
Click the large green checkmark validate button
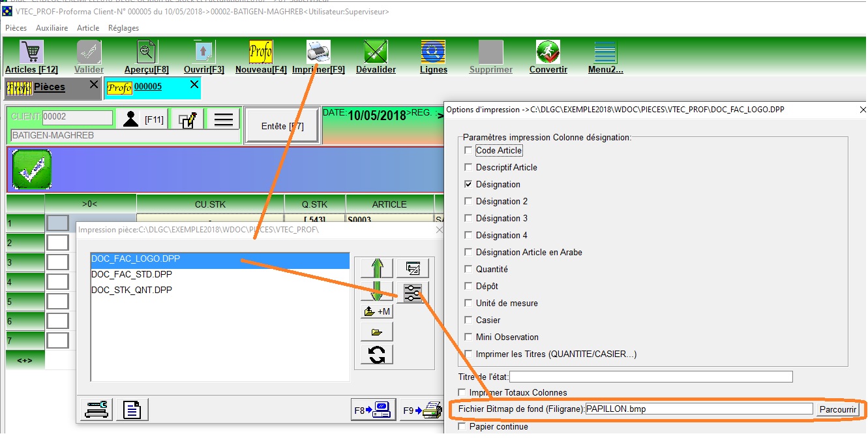[x=32, y=170]
